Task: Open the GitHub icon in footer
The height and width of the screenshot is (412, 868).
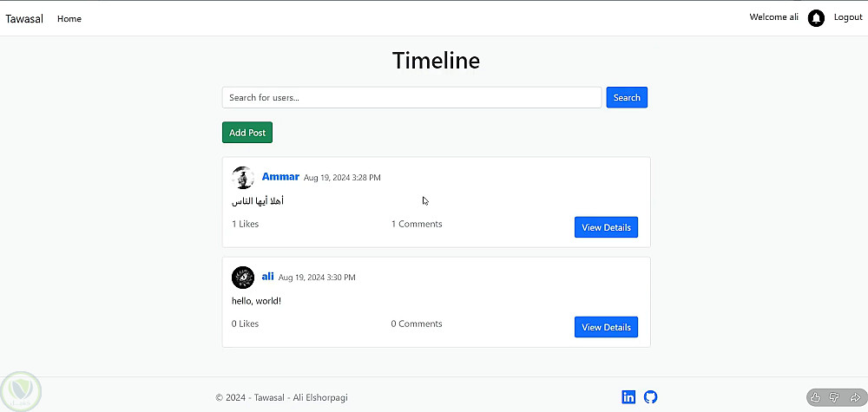Action: (x=650, y=397)
